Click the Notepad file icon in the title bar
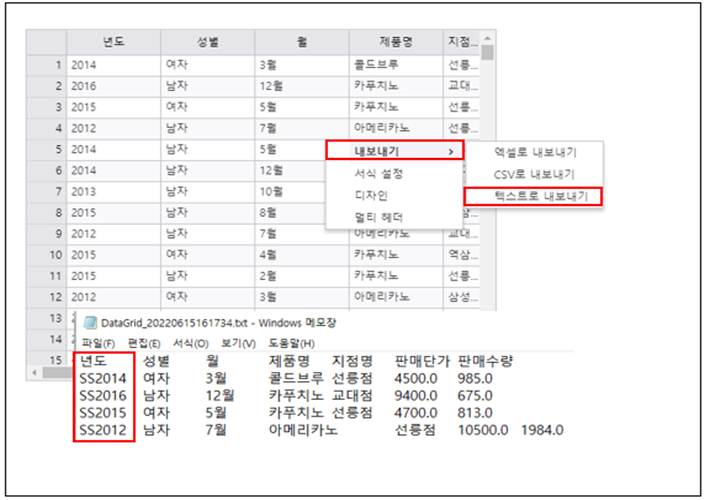The height and width of the screenshot is (500, 705). tap(90, 323)
